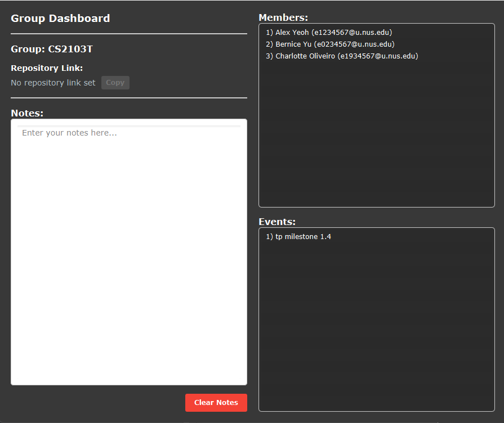Click the divider line above Notes
Image resolution: width=504 pixels, height=423 pixels.
[129, 98]
